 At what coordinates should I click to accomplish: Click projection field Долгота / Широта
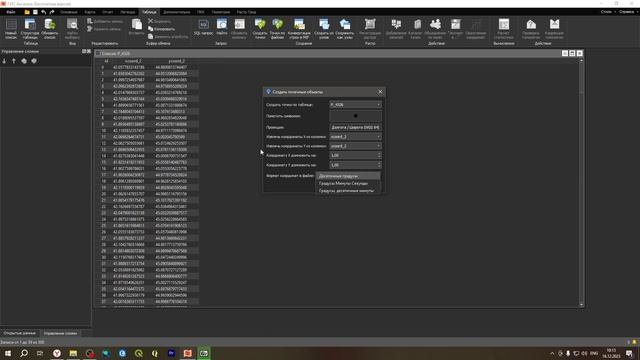tap(355, 127)
